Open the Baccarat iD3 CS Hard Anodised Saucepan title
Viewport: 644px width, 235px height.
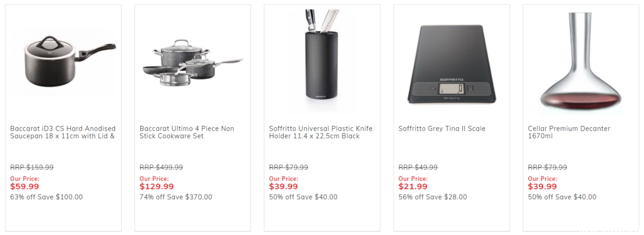[x=63, y=132]
